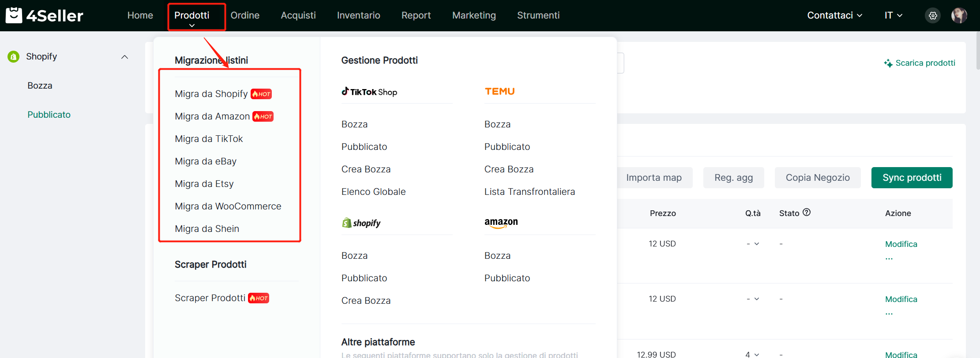Image resolution: width=980 pixels, height=358 pixels.
Task: Choose Migra da TikTok
Action: pyautogui.click(x=209, y=139)
